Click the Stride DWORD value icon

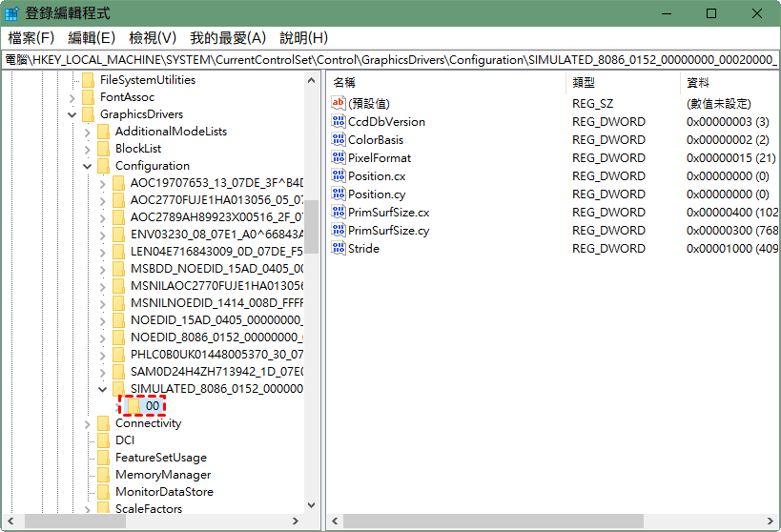click(x=338, y=249)
